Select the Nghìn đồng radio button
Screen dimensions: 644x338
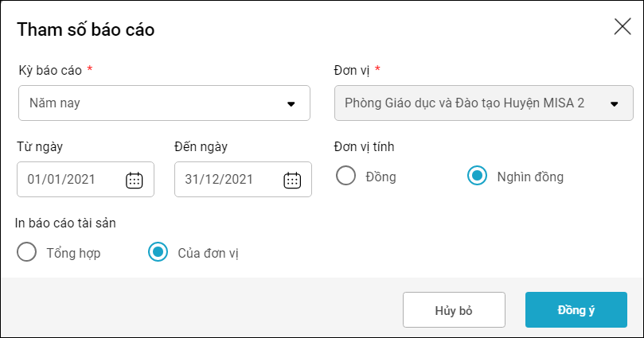tap(478, 176)
